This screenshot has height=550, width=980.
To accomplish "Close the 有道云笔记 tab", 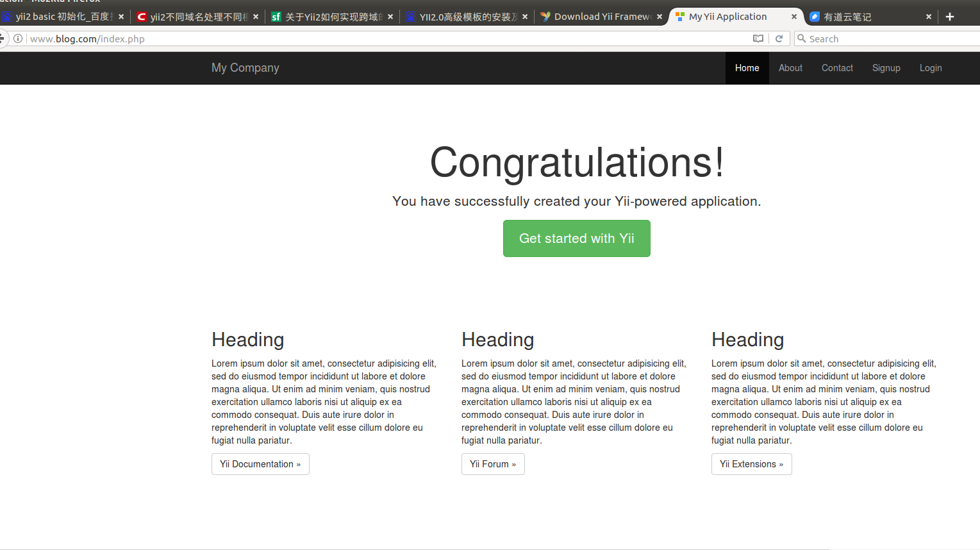I will [x=929, y=17].
